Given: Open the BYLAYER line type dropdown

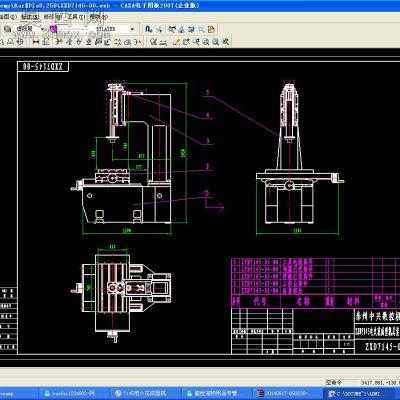Looking at the screenshot, I should tap(115, 29).
